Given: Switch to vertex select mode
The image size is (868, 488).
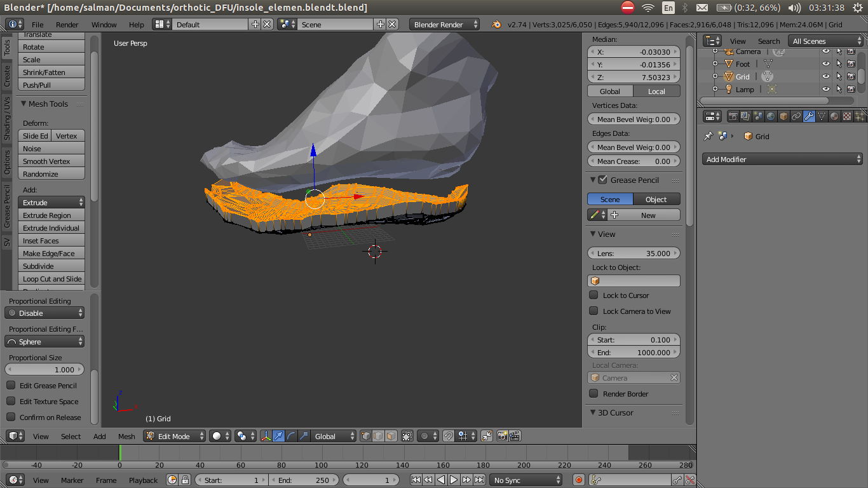Looking at the screenshot, I should tap(365, 436).
